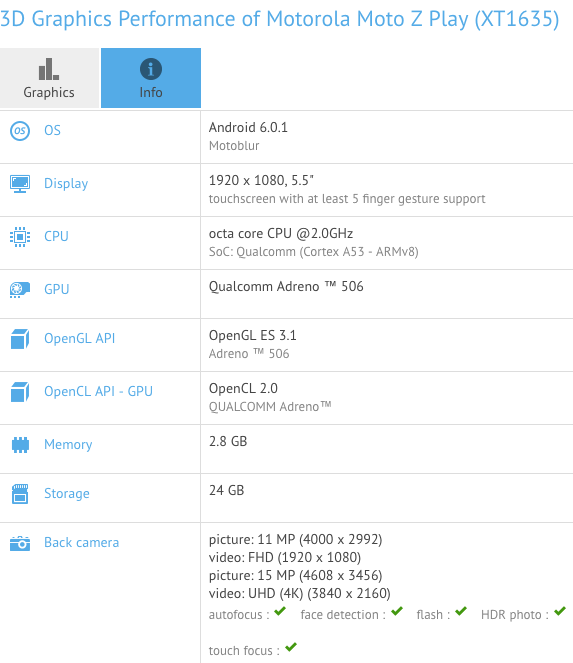This screenshot has width=573, height=663.
Task: Select the OpenGL ES 3.1 value
Action: (252, 335)
